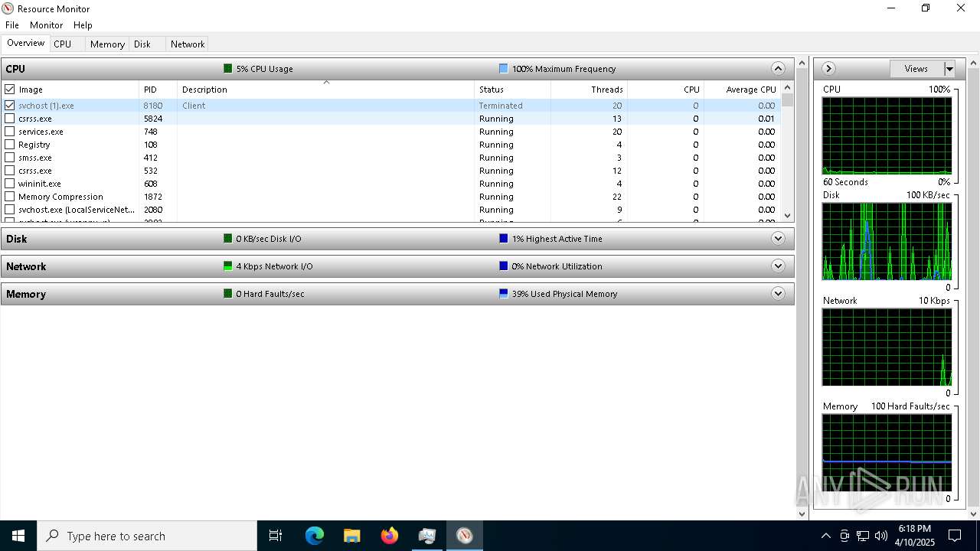Viewport: 980px width, 551px height.
Task: Launch Firefox from the taskbar
Action: coord(390,536)
